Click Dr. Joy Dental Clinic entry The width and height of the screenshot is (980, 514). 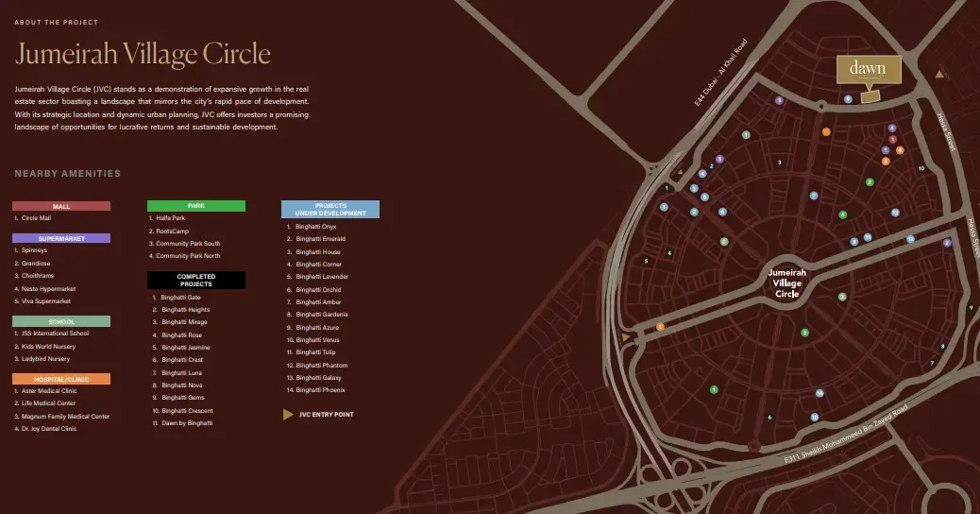pos(45,429)
